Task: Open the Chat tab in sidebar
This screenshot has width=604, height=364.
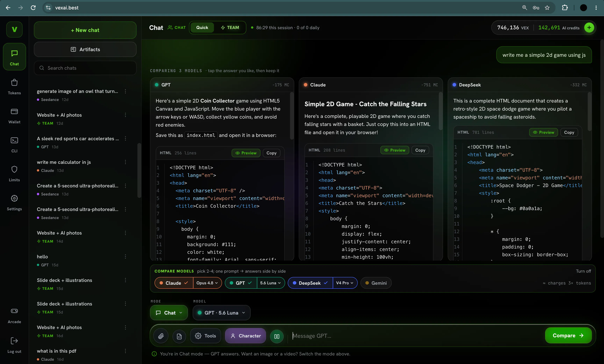Action: click(14, 57)
